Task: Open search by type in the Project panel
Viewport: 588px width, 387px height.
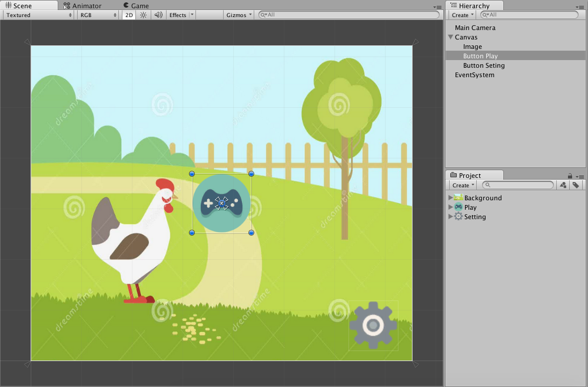Action: click(x=562, y=185)
